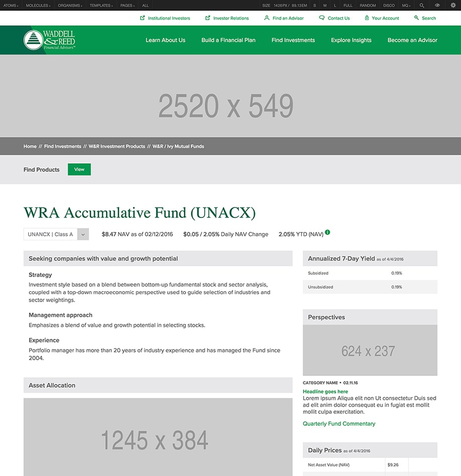Click the Net Asset Value (NAV) row
Screen dimensions: 461x476
click(370, 465)
